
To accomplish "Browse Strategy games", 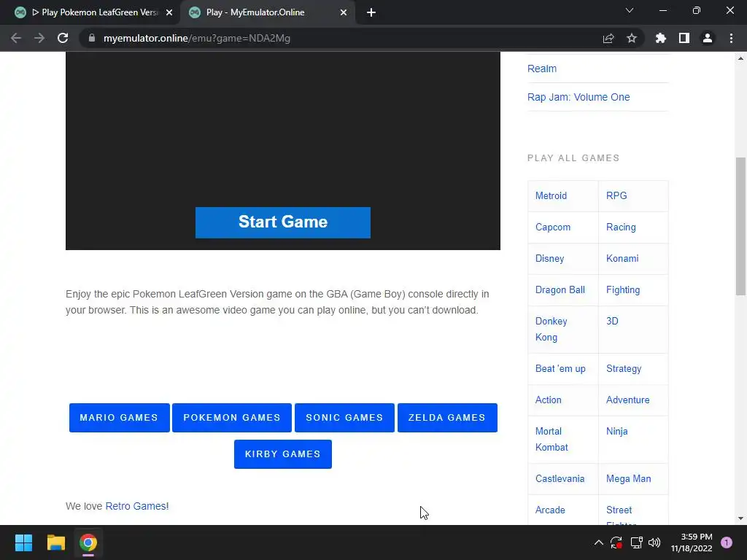I will pos(624,368).
